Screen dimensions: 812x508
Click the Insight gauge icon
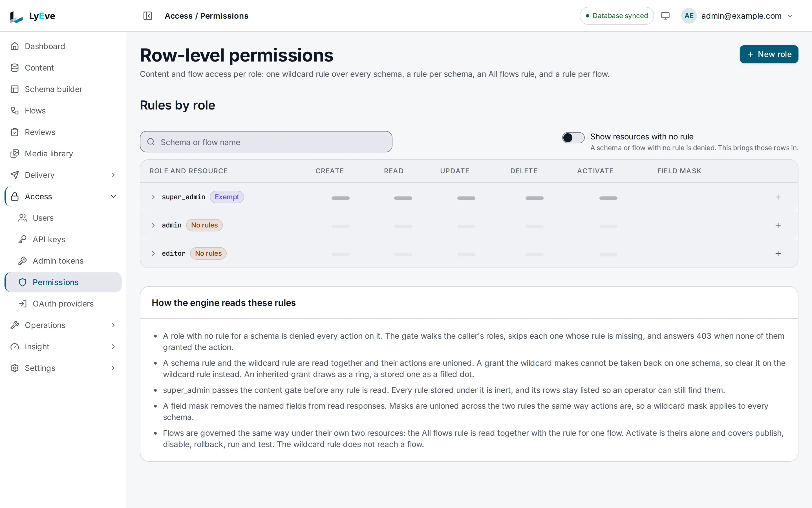(x=15, y=347)
